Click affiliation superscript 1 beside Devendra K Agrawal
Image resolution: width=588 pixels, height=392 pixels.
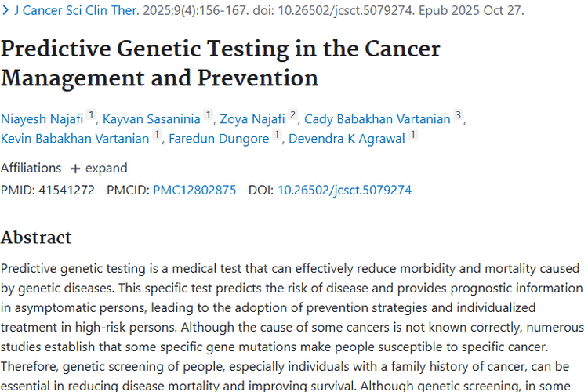point(412,136)
